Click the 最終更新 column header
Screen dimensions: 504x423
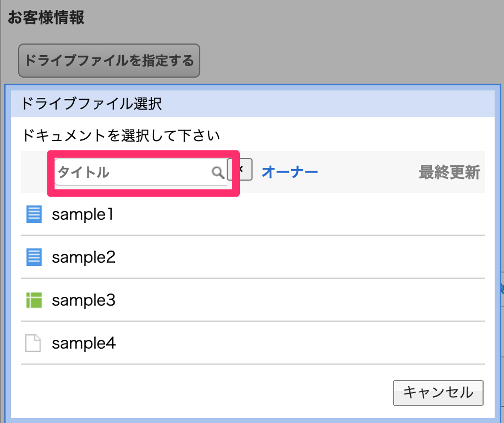pos(449,172)
